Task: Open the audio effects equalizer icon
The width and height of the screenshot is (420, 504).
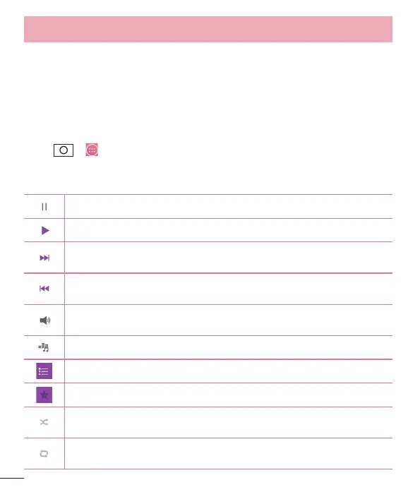Action: [x=44, y=347]
